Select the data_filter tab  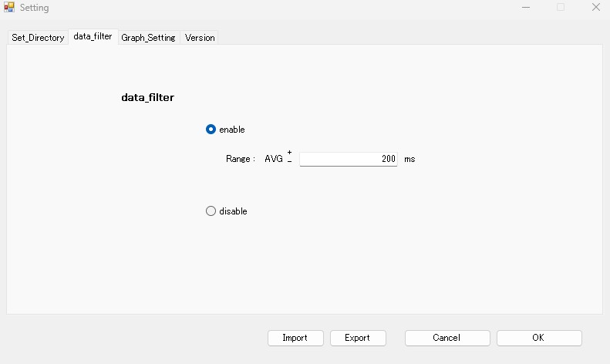(93, 36)
